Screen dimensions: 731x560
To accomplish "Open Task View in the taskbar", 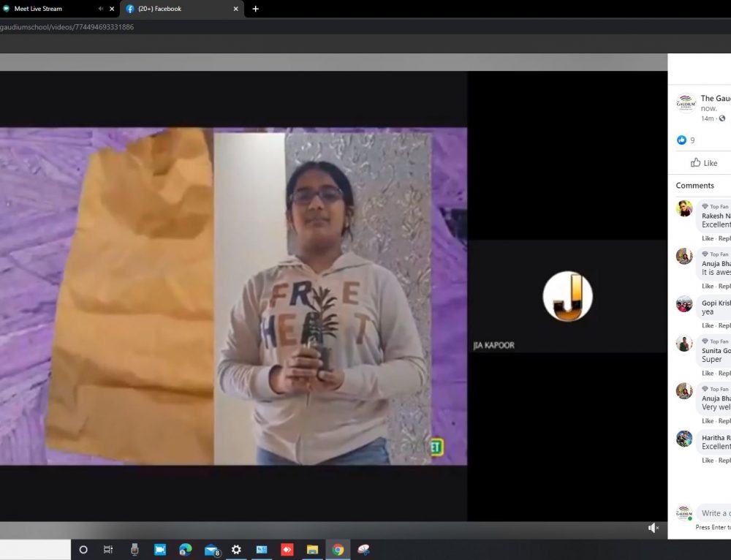I will (x=108, y=550).
